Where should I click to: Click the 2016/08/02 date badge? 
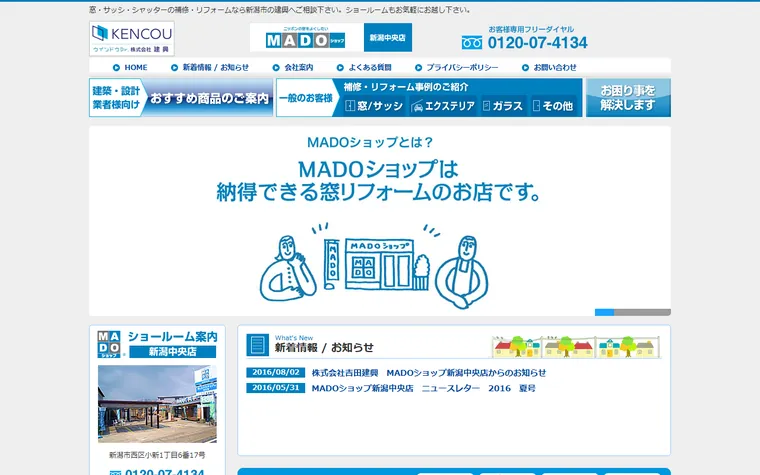tap(276, 372)
